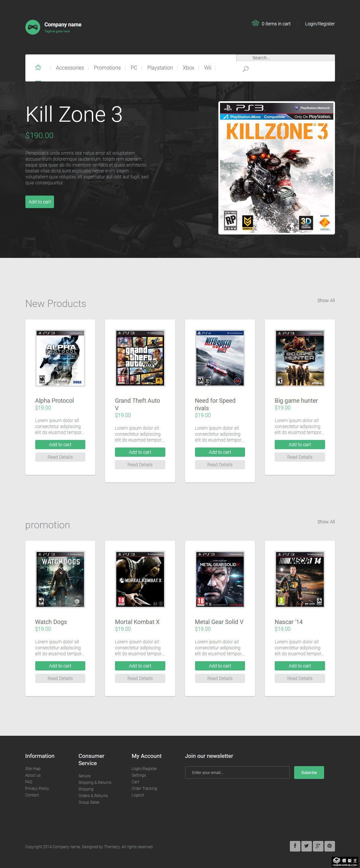Click the magnifier search icon

[246, 69]
